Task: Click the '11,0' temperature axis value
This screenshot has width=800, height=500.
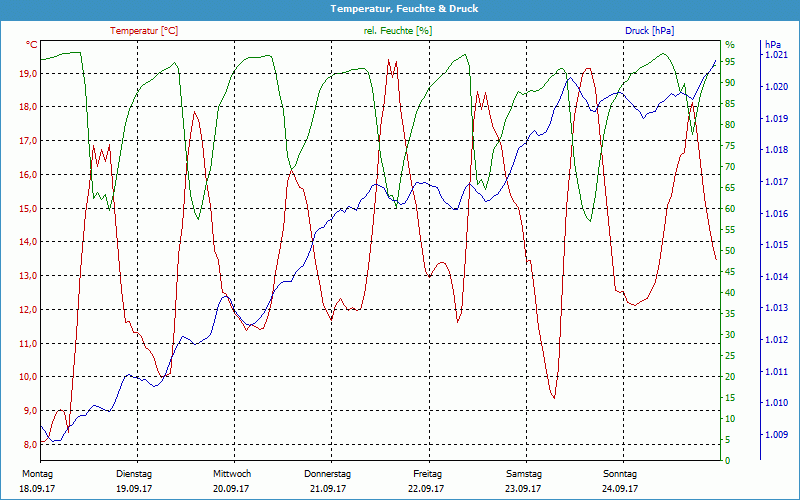Action: pos(28,343)
